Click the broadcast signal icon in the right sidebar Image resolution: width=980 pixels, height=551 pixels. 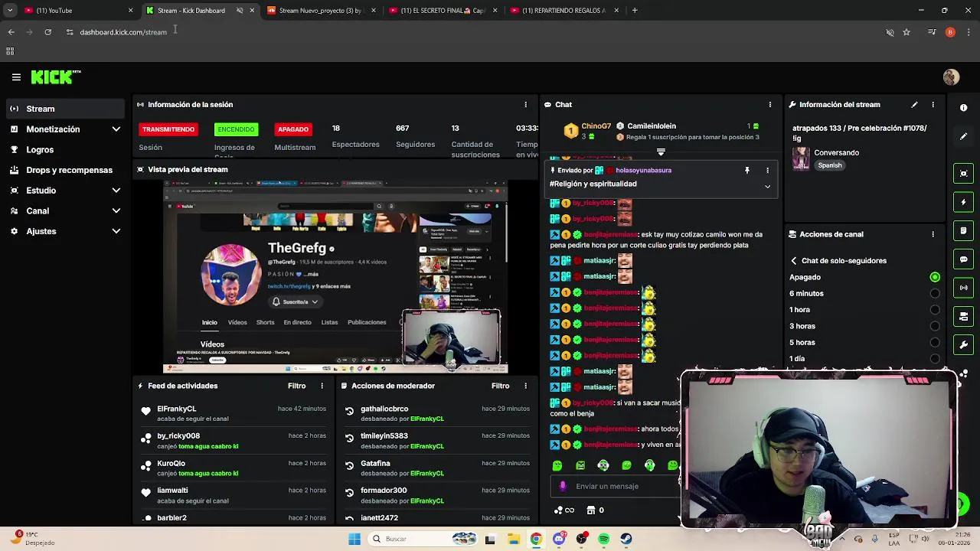pos(963,288)
